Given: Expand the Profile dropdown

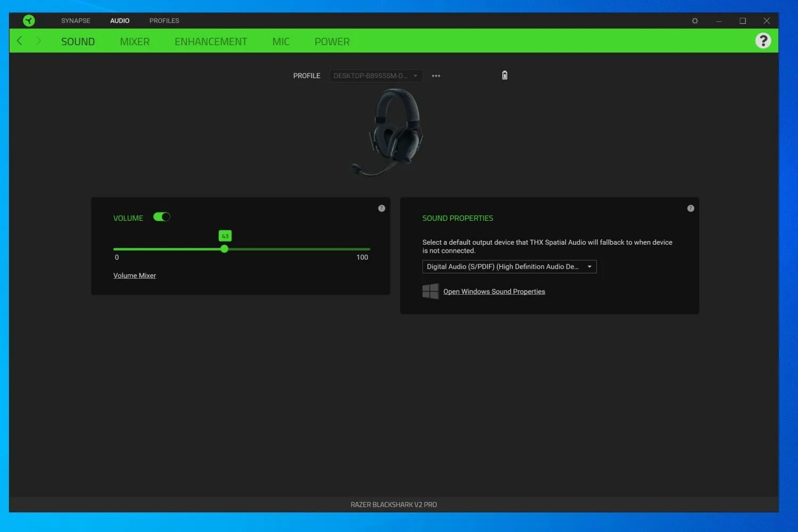Looking at the screenshot, I should pyautogui.click(x=376, y=76).
